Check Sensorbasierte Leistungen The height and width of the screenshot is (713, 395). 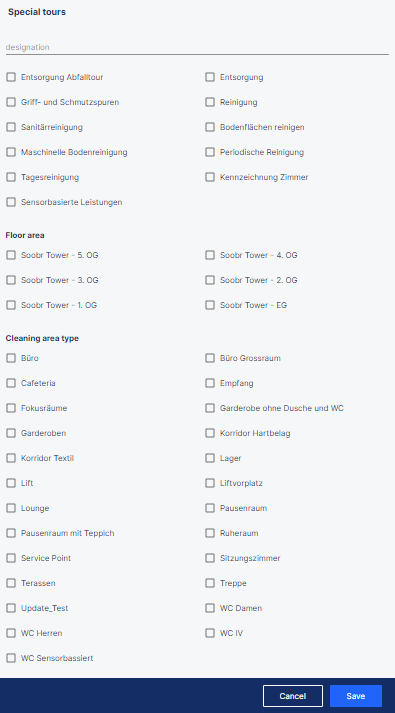[11, 202]
